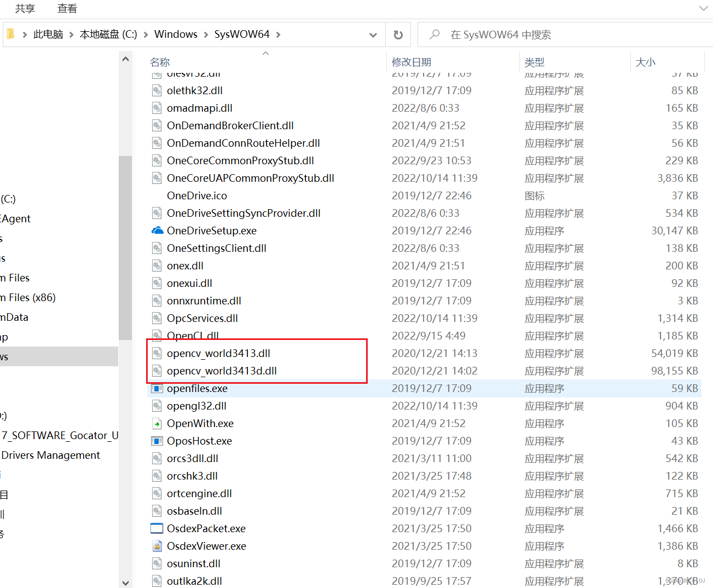Expand the ribbon with top-right chevron
713x588 pixels.
pos(703,8)
